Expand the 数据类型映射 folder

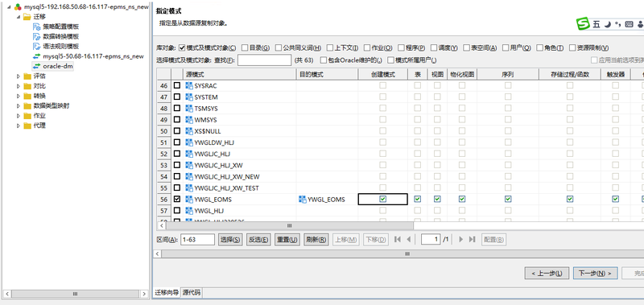click(18, 106)
